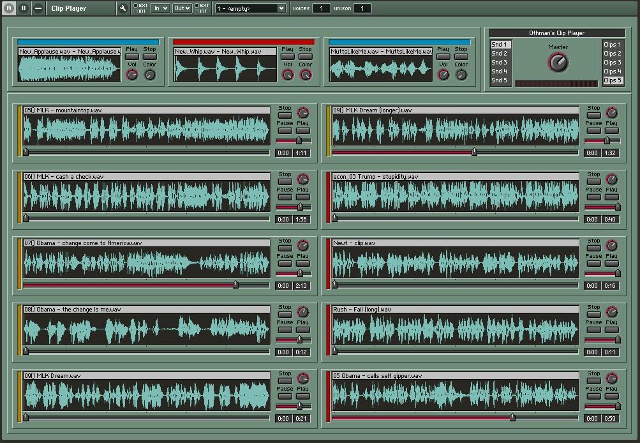The image size is (640, 443).
Task: Click position slider of Obama calls self gipper
Action: coord(456,418)
